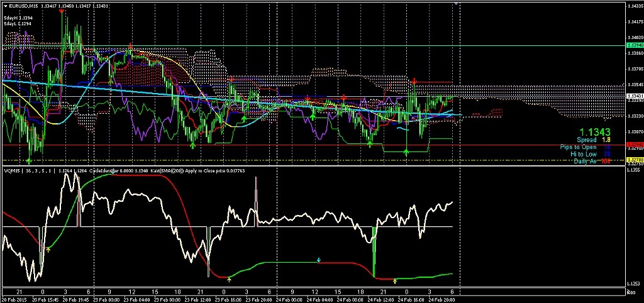Click the red down arrow above the 24 Feb 16:00 high
The image size is (644, 303).
[414, 80]
